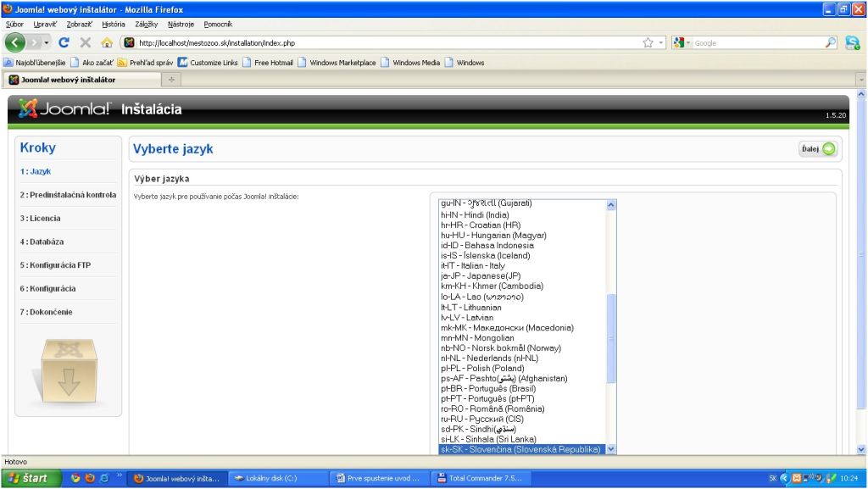This screenshot has height=489, width=868.
Task: Switch to Total Commander taskbar window
Action: point(482,479)
